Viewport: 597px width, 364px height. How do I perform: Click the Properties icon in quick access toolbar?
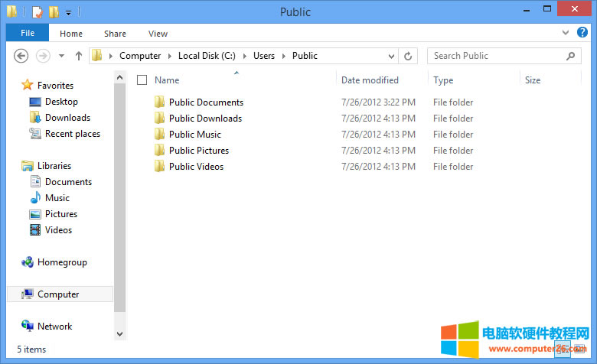tap(37, 12)
